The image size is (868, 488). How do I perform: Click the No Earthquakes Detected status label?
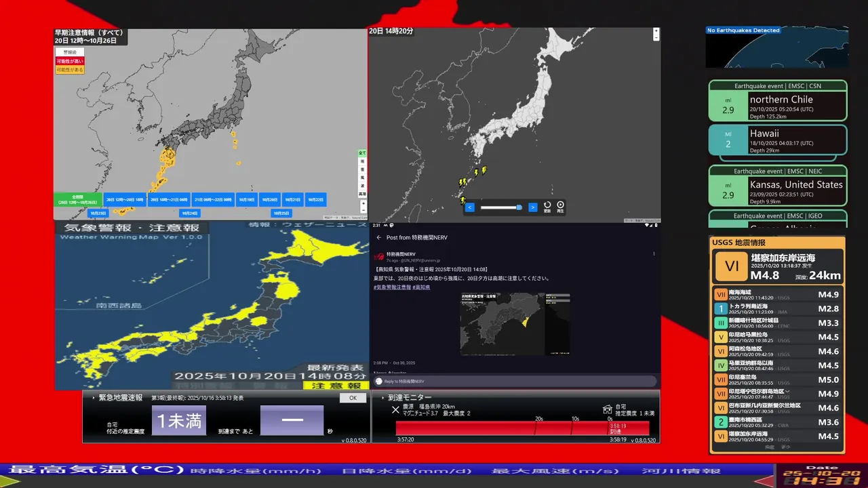tap(743, 30)
